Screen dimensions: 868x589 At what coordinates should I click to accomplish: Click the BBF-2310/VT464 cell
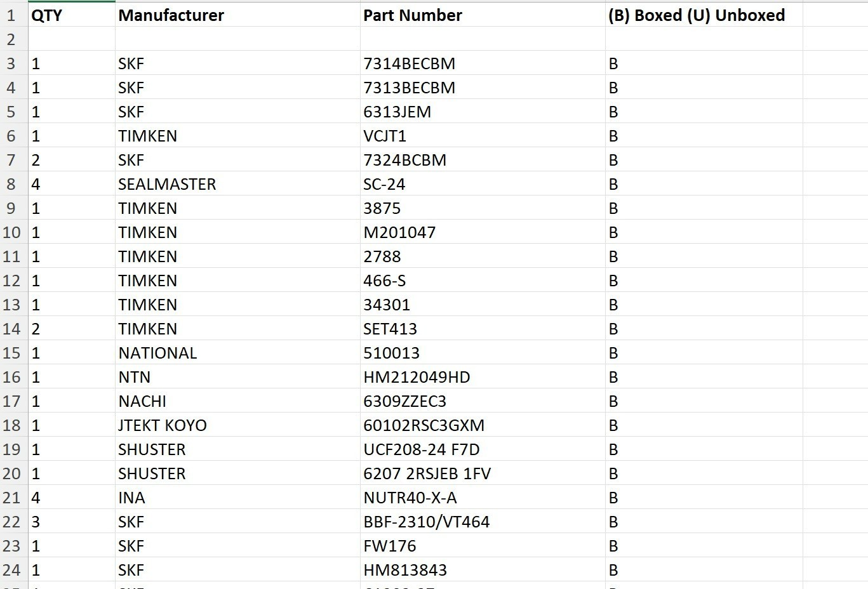point(483,522)
